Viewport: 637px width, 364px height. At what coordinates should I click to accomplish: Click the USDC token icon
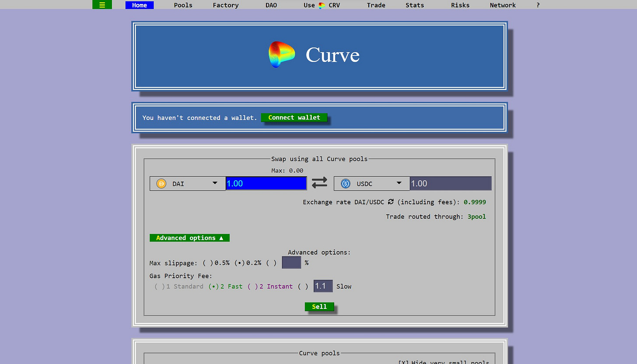[x=346, y=184]
